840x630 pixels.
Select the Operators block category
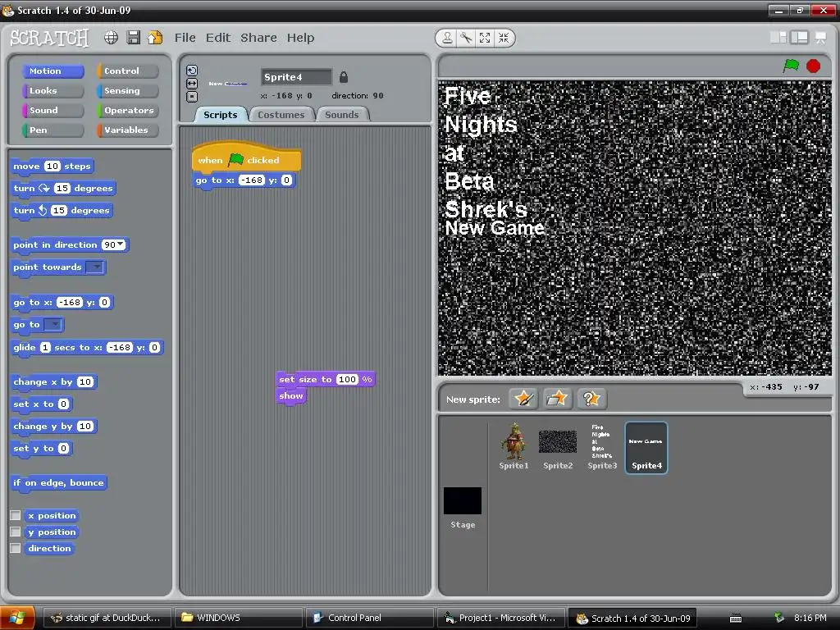128,111
